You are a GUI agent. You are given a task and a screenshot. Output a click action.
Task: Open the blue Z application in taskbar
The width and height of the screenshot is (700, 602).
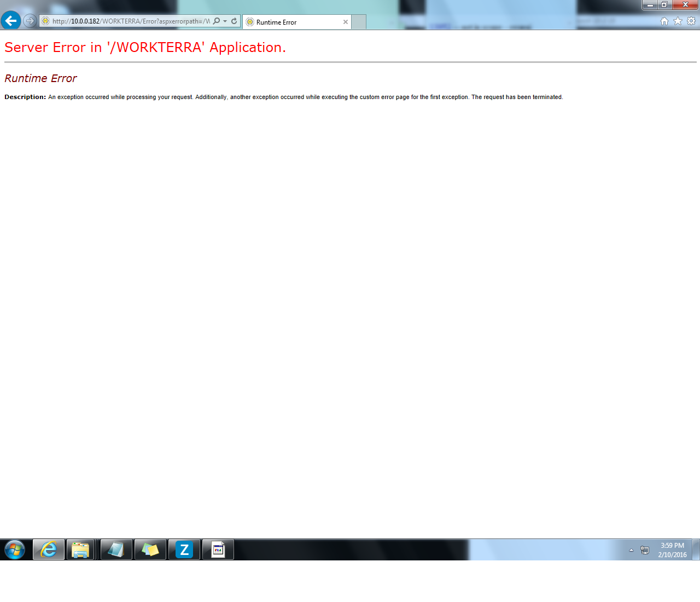point(184,549)
